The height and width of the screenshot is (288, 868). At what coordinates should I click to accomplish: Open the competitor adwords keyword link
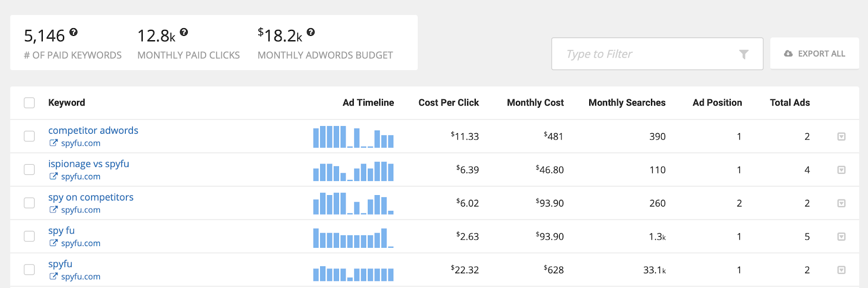(x=93, y=130)
